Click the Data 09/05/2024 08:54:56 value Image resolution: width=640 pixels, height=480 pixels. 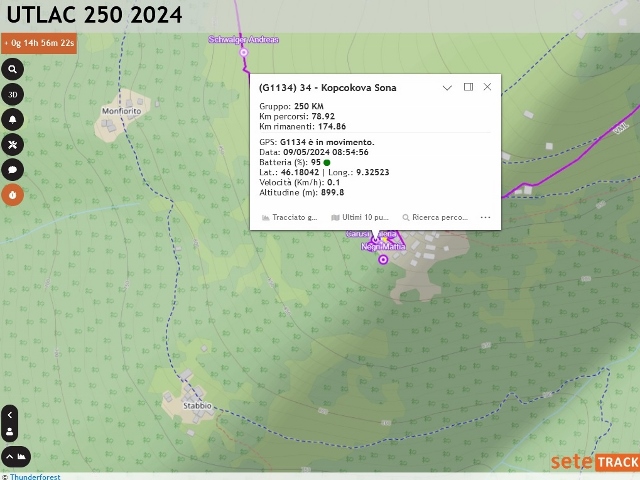(326, 152)
